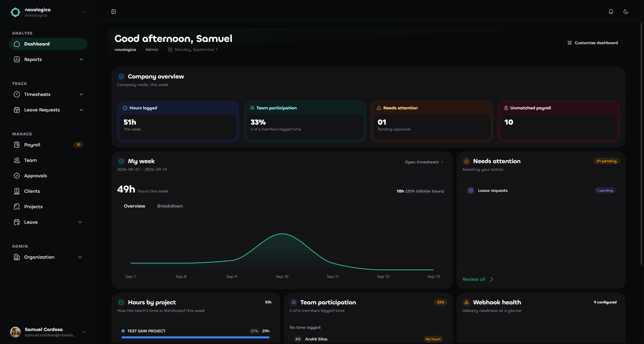Open the Hours logged 51h card
644x344 pixels.
(x=178, y=122)
